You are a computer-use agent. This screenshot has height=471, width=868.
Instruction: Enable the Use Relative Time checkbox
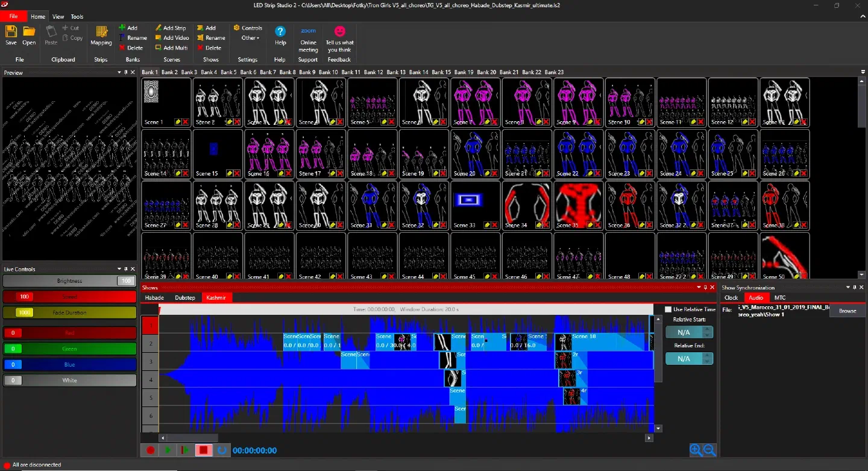(668, 309)
